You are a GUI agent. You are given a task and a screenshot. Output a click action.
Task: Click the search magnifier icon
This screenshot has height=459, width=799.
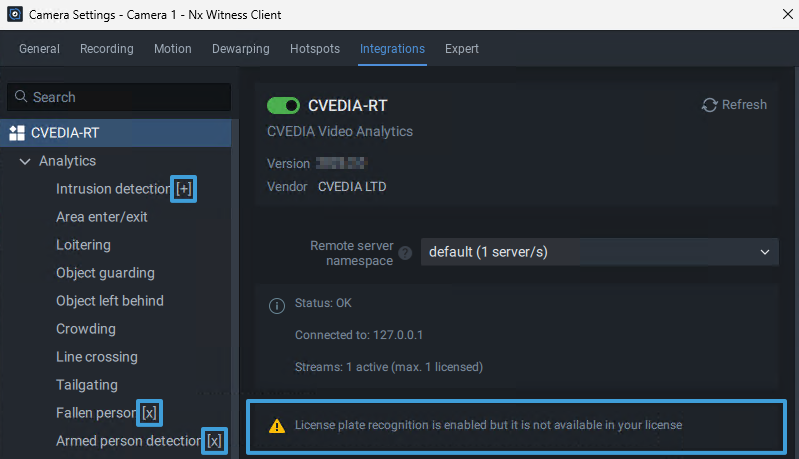[20, 97]
